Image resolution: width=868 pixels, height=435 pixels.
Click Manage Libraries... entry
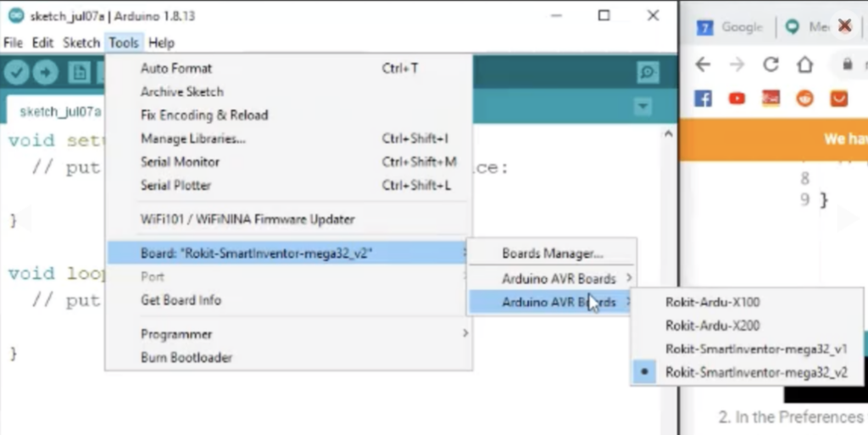tap(192, 138)
